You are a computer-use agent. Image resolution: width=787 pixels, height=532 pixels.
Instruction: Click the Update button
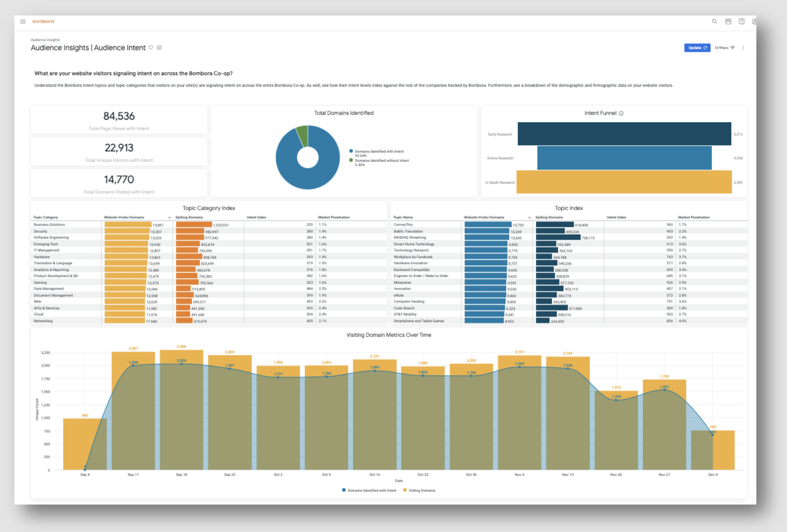coord(697,48)
